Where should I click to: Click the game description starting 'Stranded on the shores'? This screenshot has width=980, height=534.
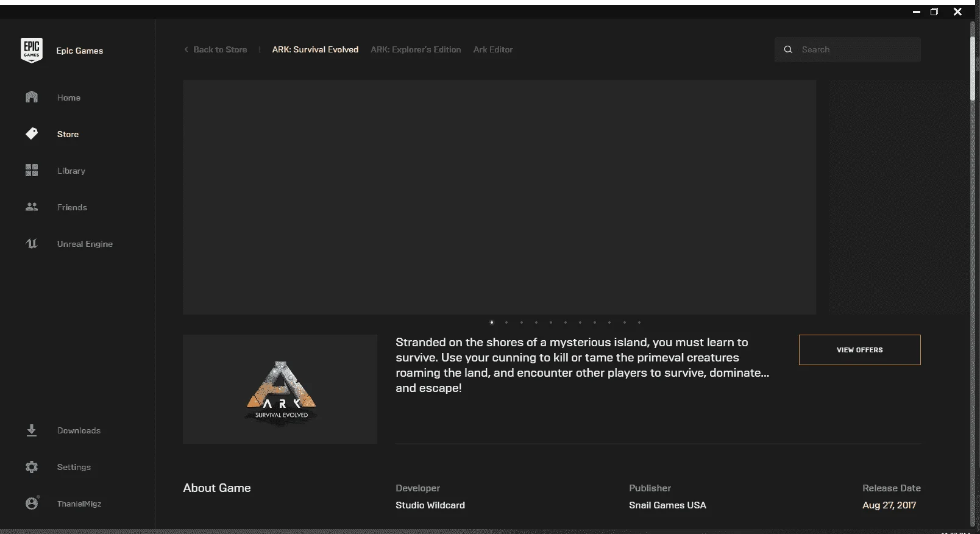point(582,365)
